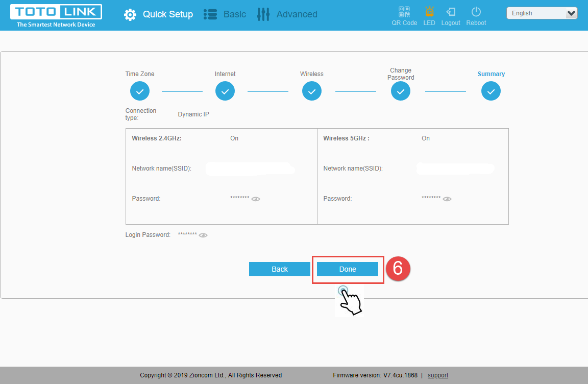
Task: Show the 2.4GHz wireless password
Action: [256, 199]
